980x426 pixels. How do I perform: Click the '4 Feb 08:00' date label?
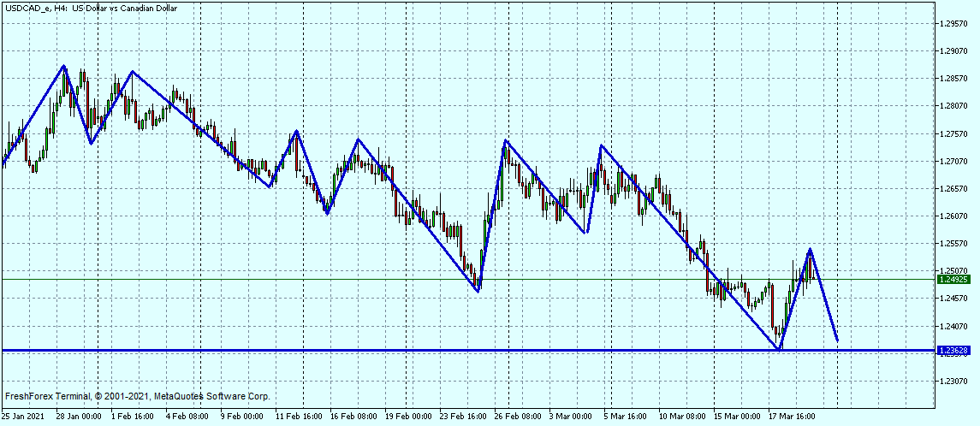point(188,416)
